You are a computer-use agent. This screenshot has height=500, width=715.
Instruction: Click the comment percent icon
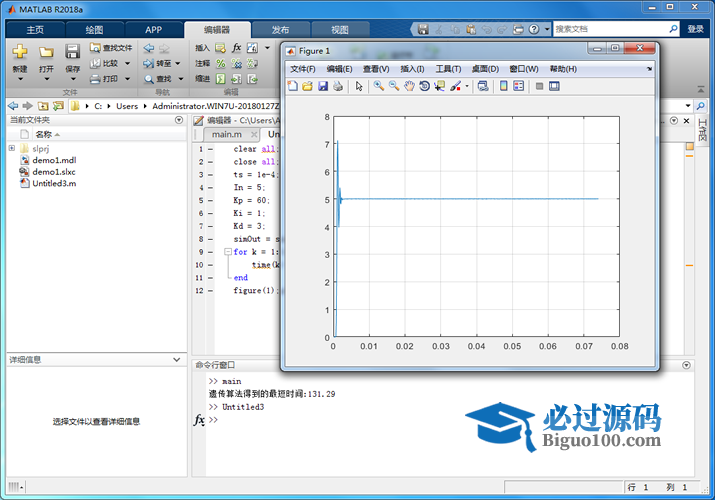(221, 63)
